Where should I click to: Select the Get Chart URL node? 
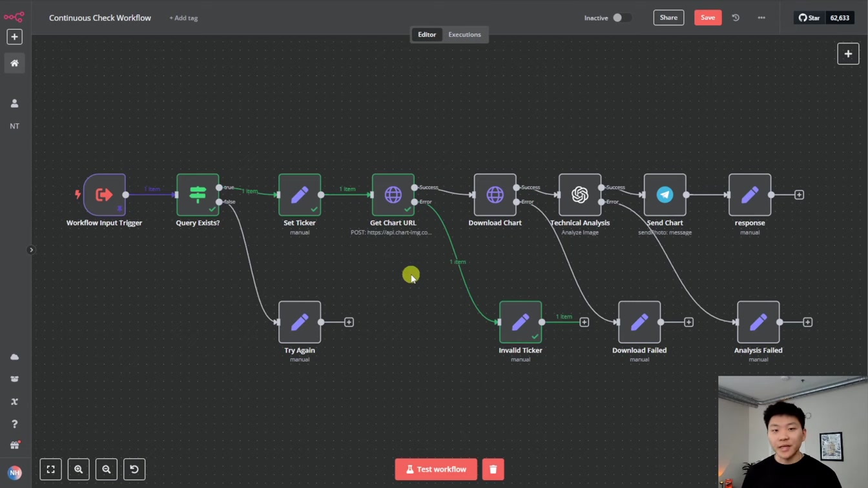pos(393,194)
